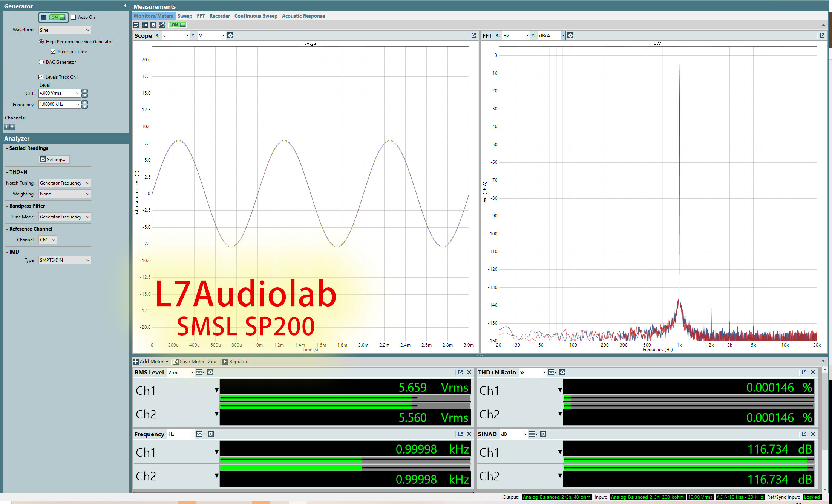The width and height of the screenshot is (832, 504).
Task: Close the RMS Level meter
Action: coord(469,372)
